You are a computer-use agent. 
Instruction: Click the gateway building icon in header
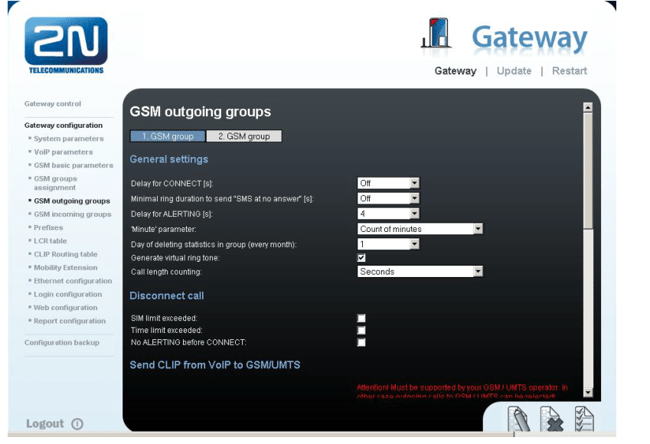436,33
